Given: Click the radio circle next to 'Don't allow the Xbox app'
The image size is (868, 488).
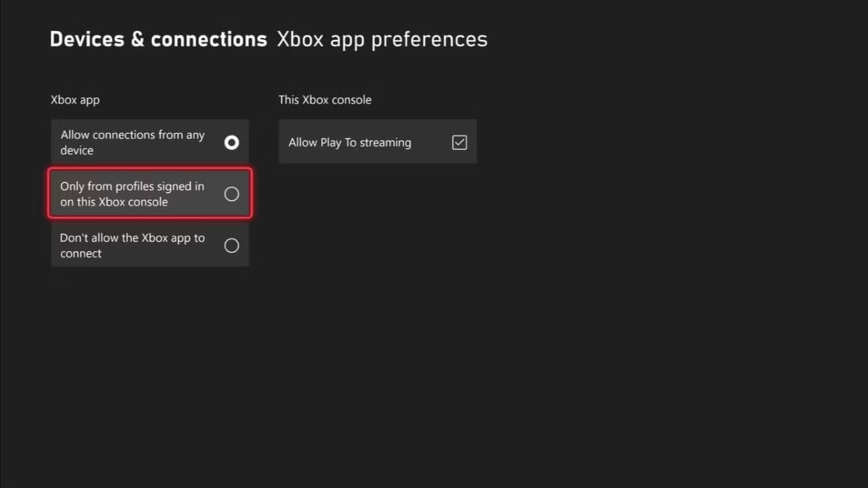Looking at the screenshot, I should tap(231, 245).
